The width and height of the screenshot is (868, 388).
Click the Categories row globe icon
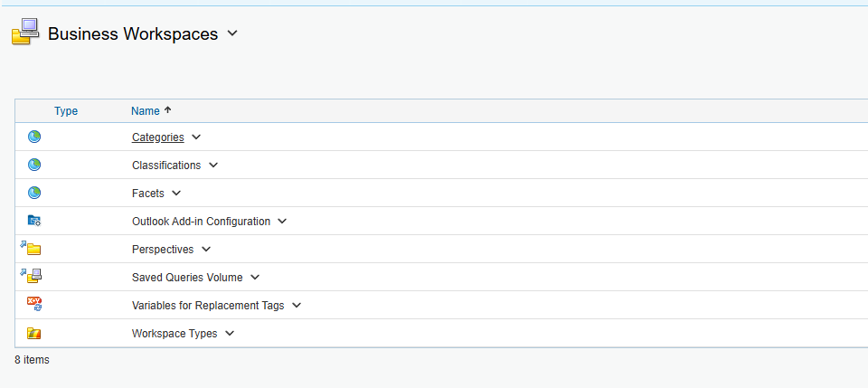pos(34,137)
